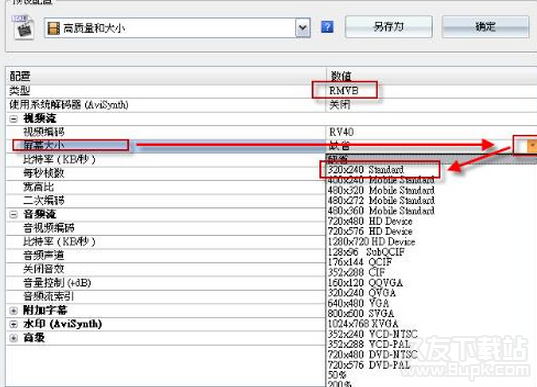Choose 800x600 SVGA option
Viewport: 537px width, 387px height.
361,314
